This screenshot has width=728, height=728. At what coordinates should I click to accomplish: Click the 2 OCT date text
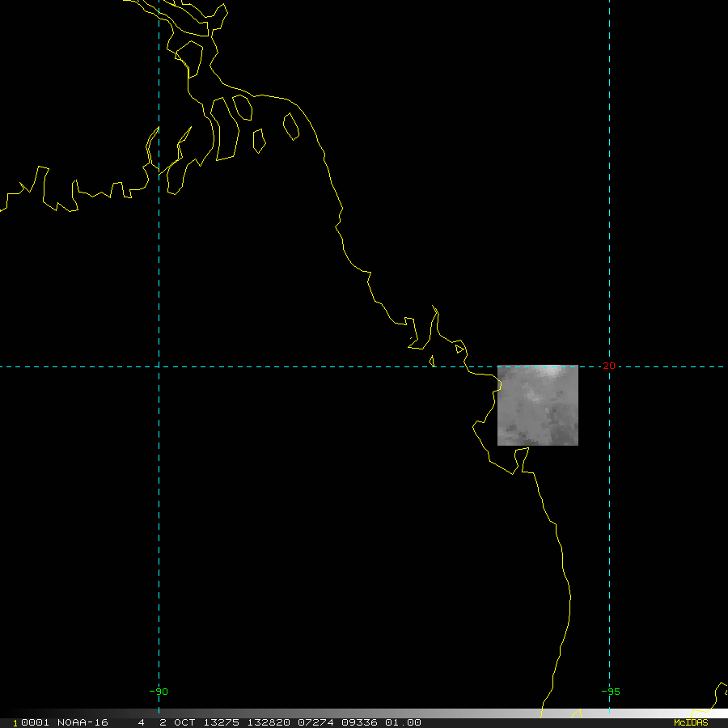pos(177,722)
